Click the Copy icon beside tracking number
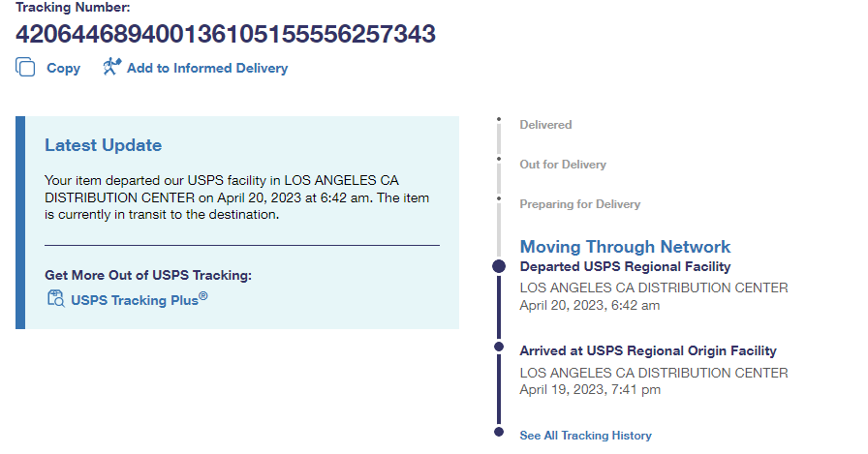This screenshot has width=868, height=454. click(x=25, y=68)
